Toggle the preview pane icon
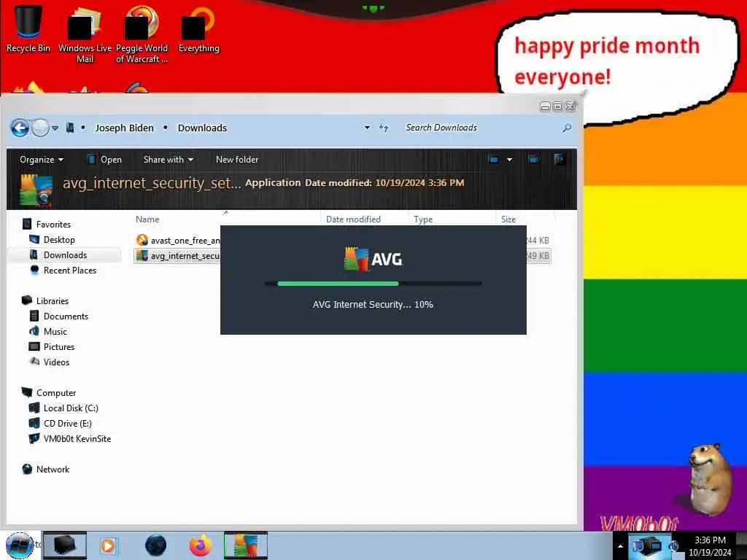 coord(533,159)
